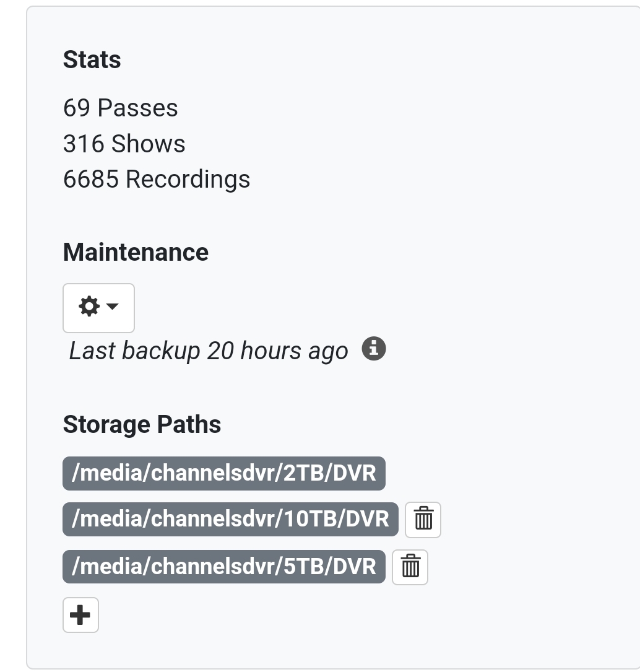Click the Maintenance section heading

point(136,253)
